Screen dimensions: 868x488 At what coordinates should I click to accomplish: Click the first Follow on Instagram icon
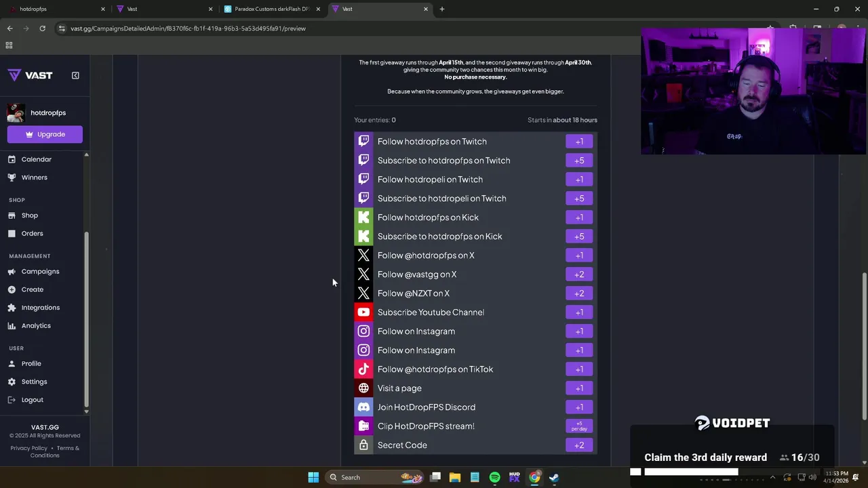click(363, 331)
